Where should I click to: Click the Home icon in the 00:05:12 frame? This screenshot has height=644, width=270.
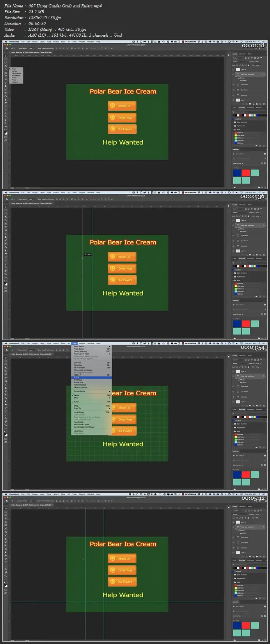[x=7, y=501]
